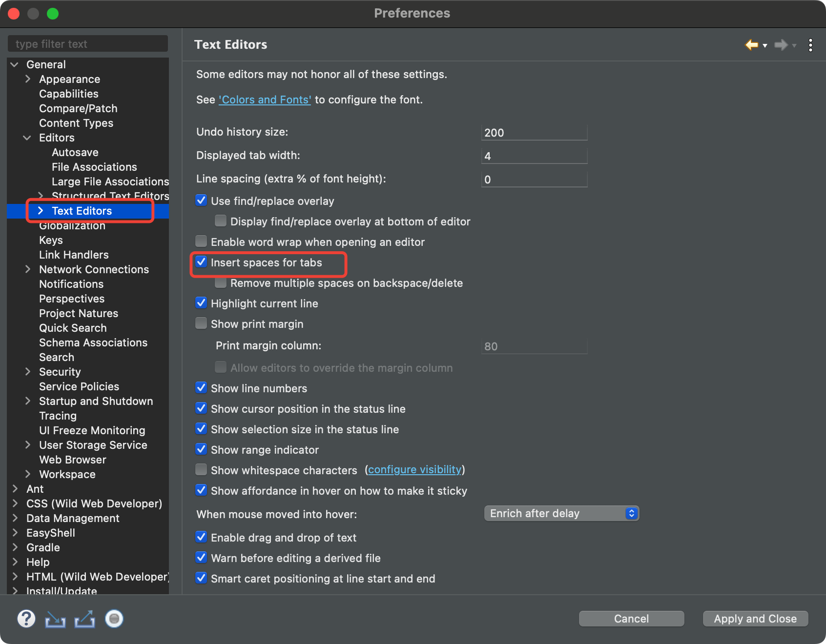Click the forward navigation arrow
826x644 pixels.
click(781, 45)
